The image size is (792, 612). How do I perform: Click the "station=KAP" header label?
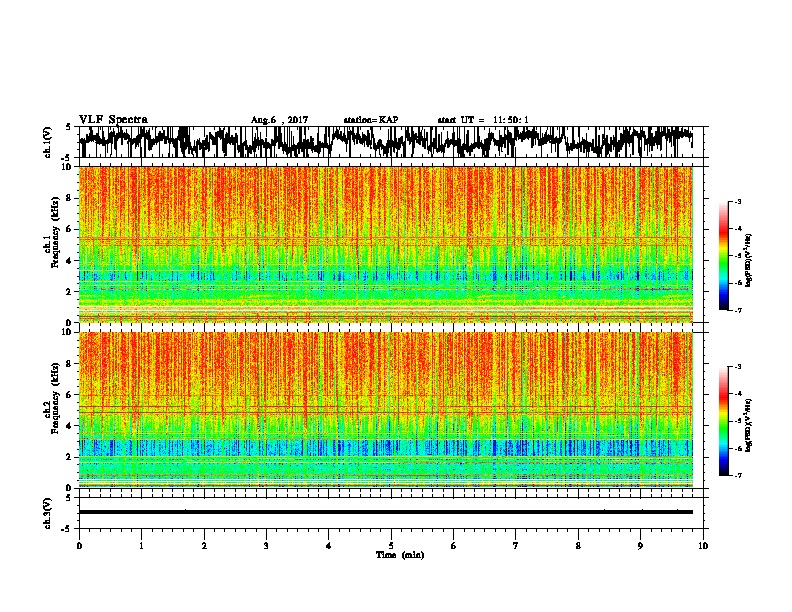(371, 120)
